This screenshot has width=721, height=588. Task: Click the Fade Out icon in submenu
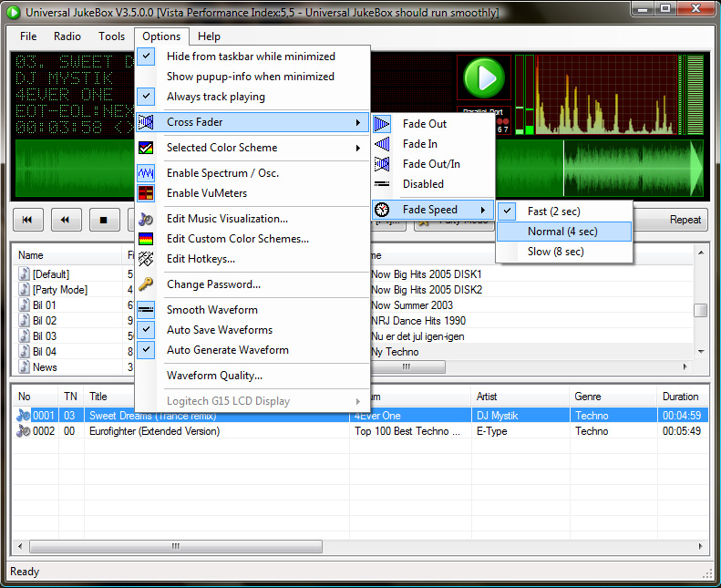click(x=382, y=124)
